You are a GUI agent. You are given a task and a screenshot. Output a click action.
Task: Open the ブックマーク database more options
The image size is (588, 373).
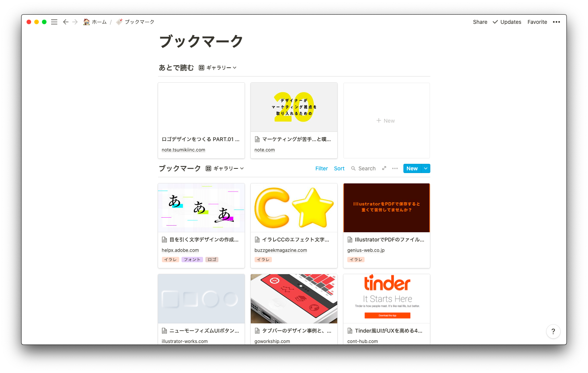(x=395, y=168)
